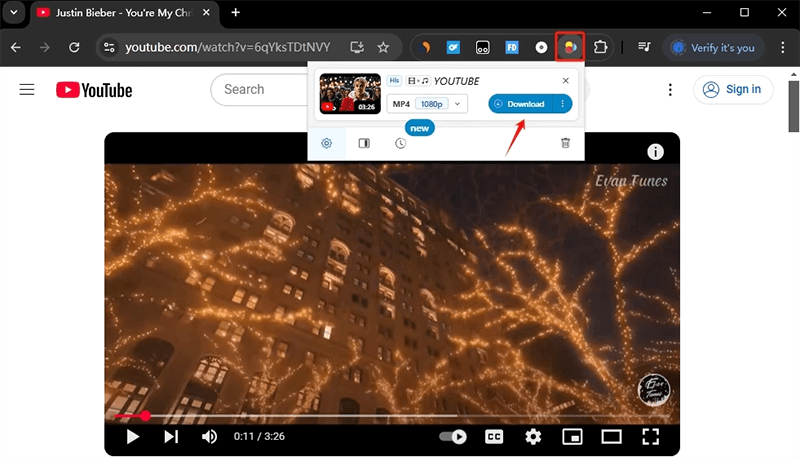Download the video from popup
Image resolution: width=800 pixels, height=457 pixels.
[x=521, y=104]
